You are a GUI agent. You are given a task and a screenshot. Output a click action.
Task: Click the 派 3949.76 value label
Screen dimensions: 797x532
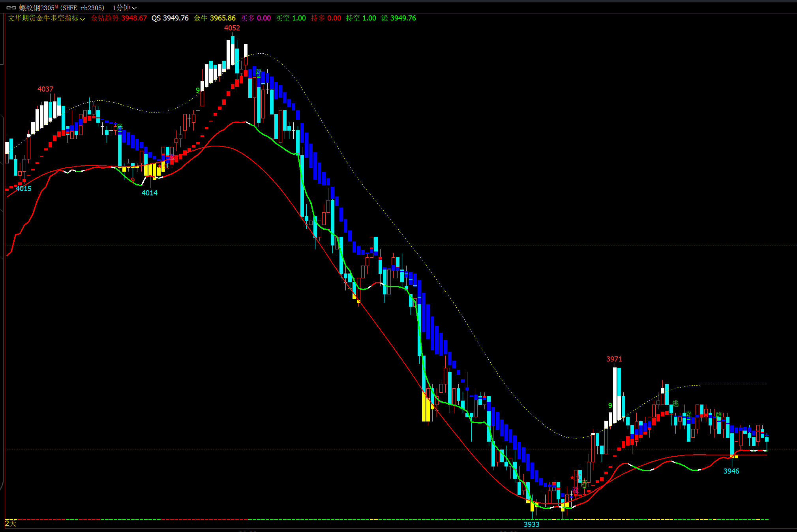point(399,18)
